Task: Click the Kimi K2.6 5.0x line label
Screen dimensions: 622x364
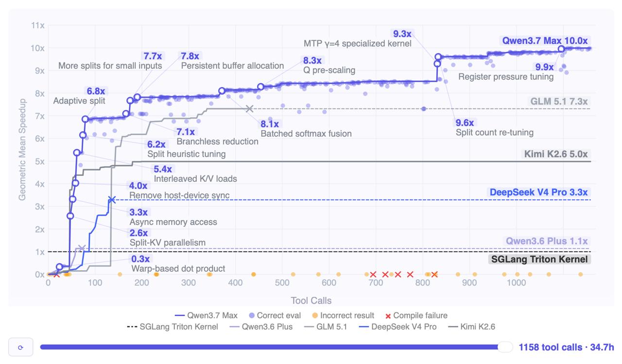Action: (x=555, y=155)
